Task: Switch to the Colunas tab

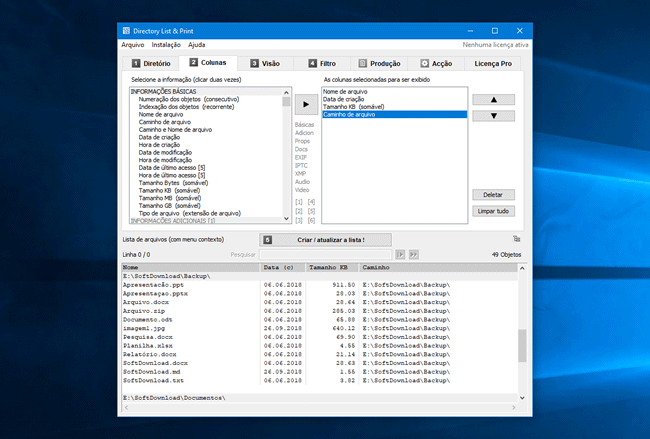Action: (x=208, y=63)
